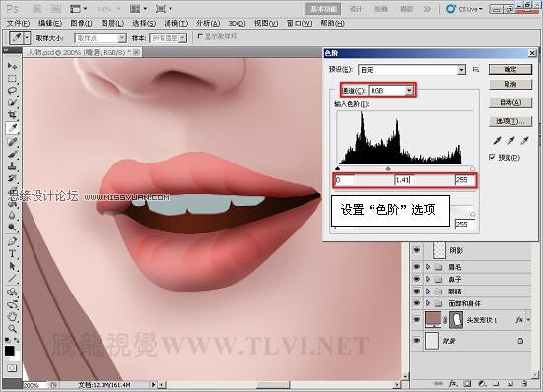Delete layer with trash icon
Image resolution: width=543 pixels, height=392 pixels.
[524, 383]
